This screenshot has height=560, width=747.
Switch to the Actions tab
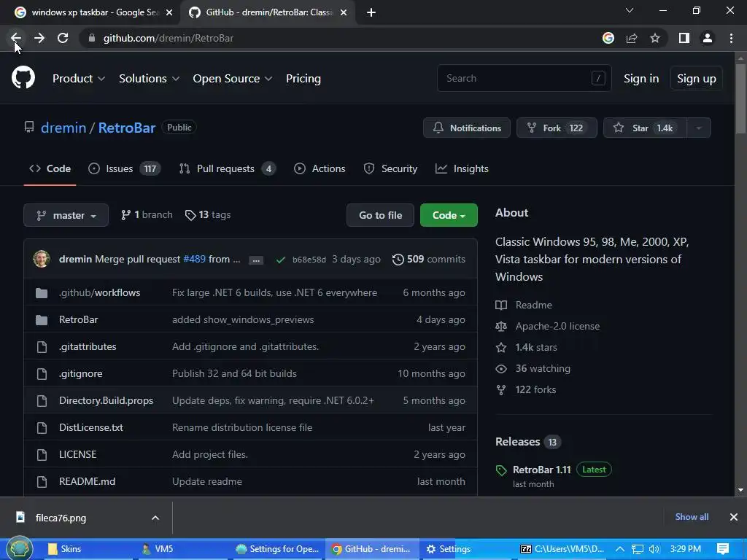click(320, 168)
